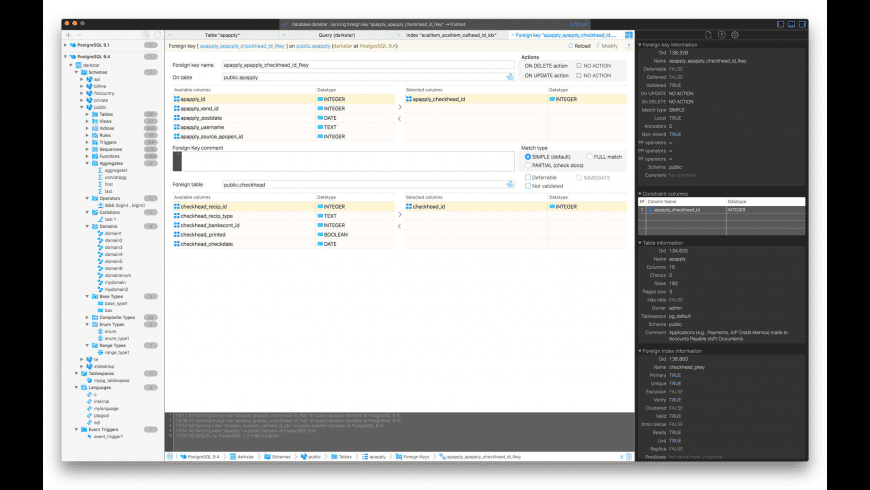Click the help question mark beside Modify

click(x=628, y=46)
